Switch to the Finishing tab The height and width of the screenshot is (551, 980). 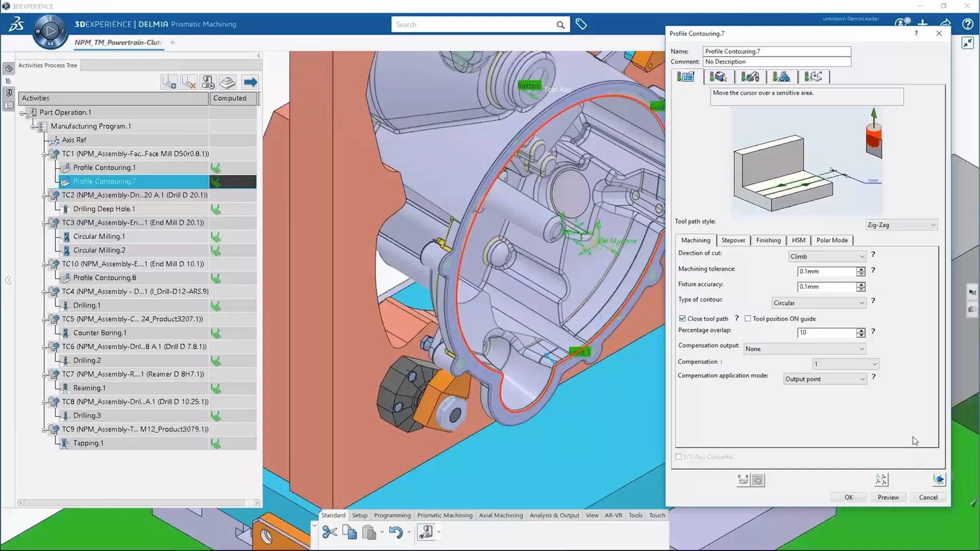[x=768, y=240]
